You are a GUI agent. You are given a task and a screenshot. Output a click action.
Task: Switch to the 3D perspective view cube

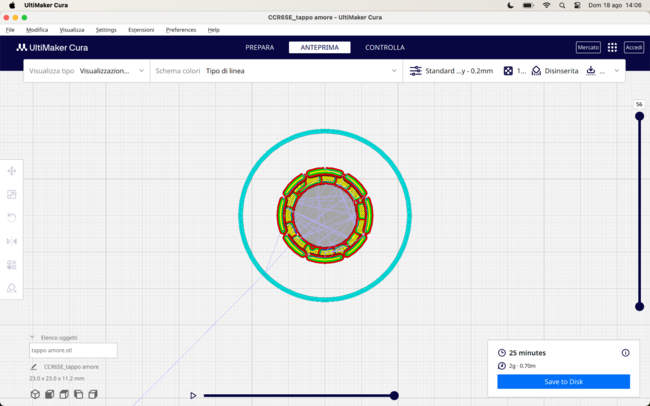[35, 395]
